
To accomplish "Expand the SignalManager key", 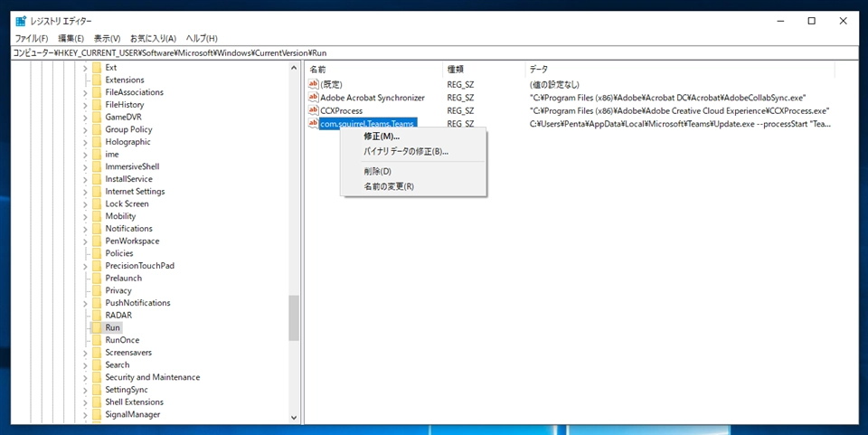I will coord(85,414).
